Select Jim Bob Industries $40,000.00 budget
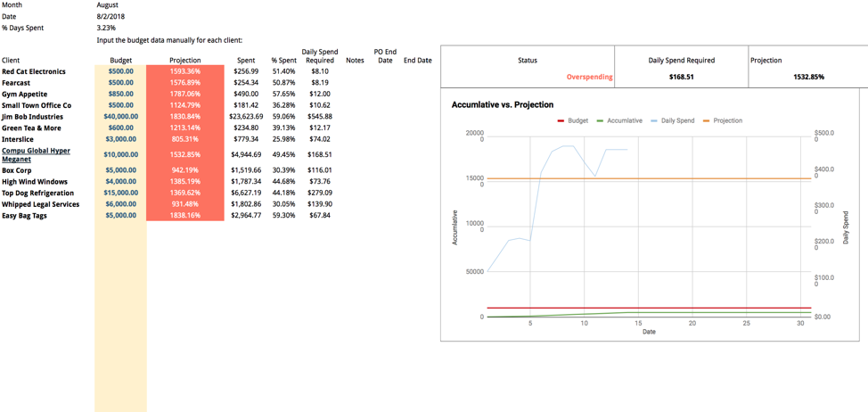 click(121, 117)
